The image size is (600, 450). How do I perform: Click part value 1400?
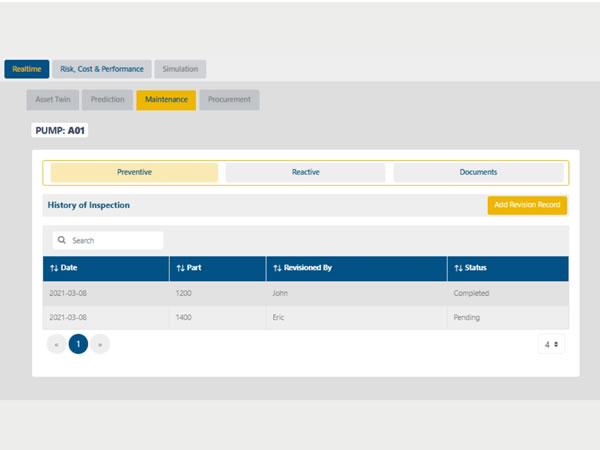point(184,318)
